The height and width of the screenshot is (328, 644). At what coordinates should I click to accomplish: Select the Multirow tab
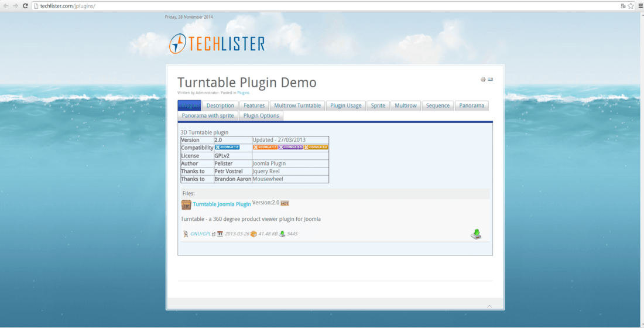[406, 105]
